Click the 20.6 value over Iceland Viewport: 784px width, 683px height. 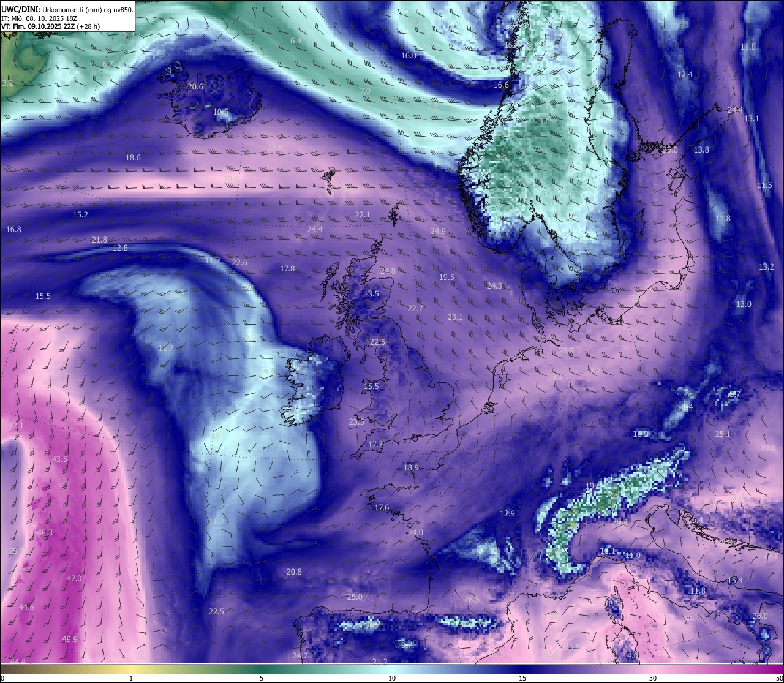195,87
